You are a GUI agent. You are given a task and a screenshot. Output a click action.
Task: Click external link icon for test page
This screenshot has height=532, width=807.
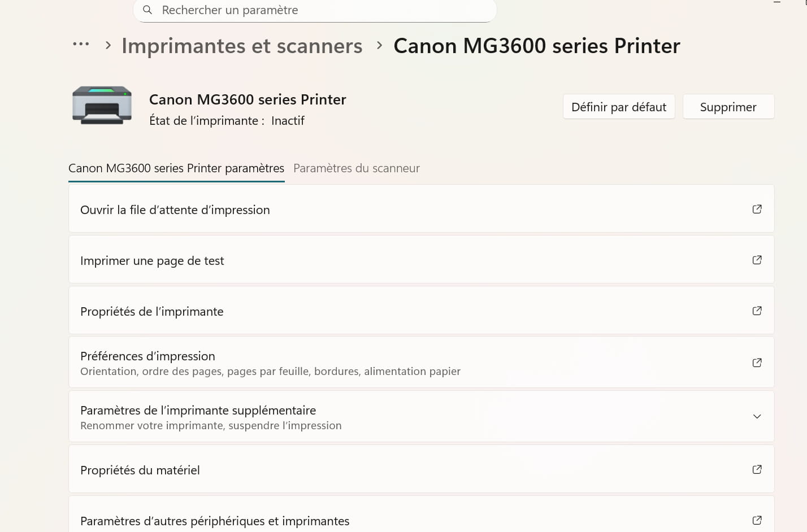tap(757, 260)
